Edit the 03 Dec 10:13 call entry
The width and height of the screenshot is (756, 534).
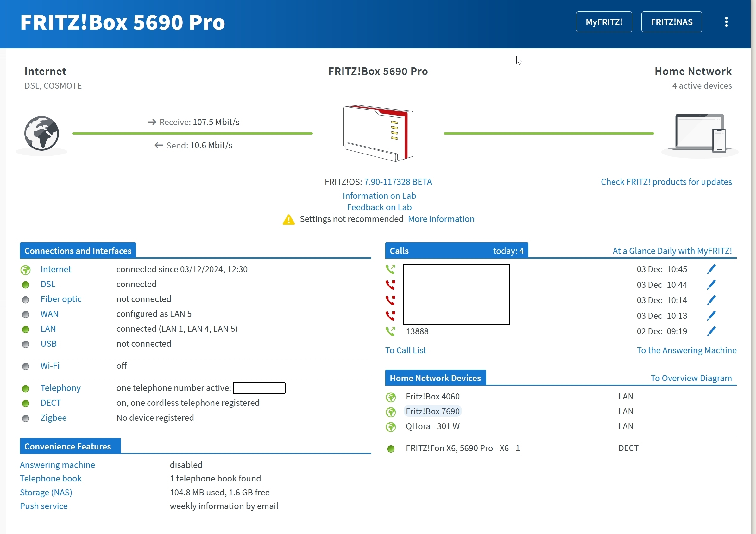point(711,316)
